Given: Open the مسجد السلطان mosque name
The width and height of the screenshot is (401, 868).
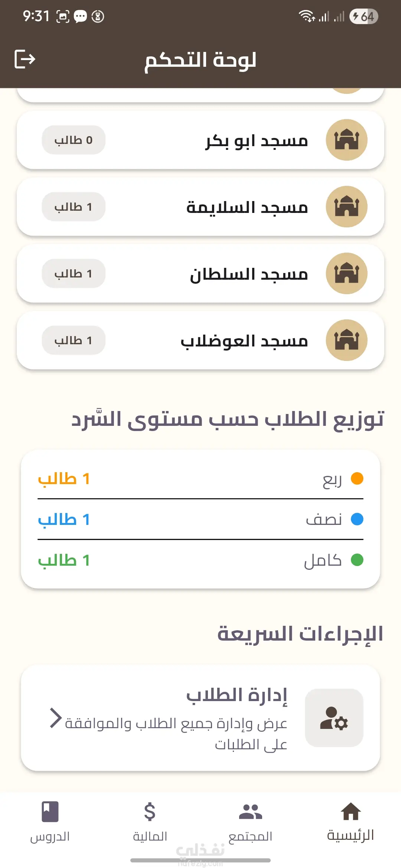Looking at the screenshot, I should pos(249,274).
